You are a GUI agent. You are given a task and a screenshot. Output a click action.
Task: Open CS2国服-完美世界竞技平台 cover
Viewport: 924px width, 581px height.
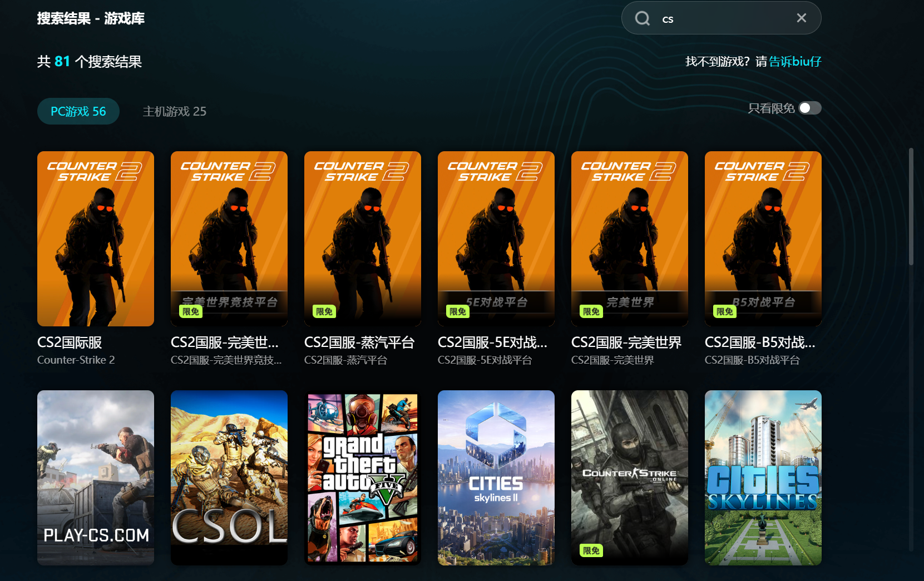tap(229, 239)
